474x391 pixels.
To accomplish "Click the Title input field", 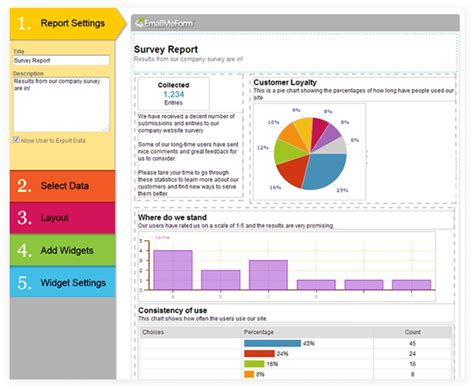I will coord(61,60).
